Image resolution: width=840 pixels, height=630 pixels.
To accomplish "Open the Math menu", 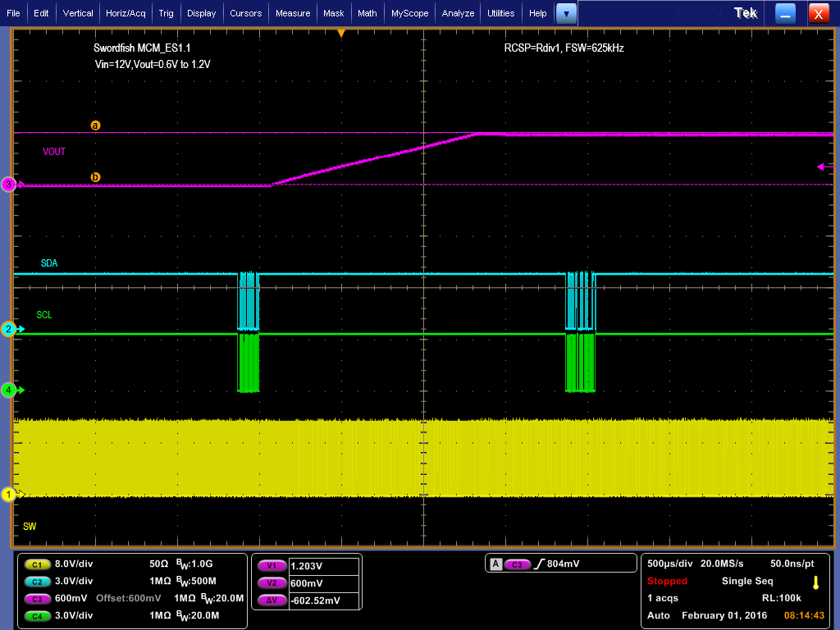I will (x=367, y=13).
